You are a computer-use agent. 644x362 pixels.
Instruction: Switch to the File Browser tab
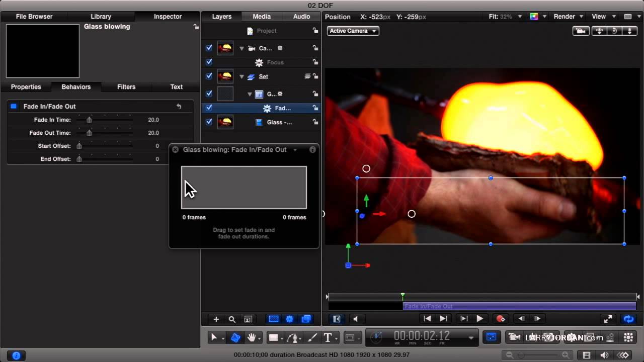point(34,17)
